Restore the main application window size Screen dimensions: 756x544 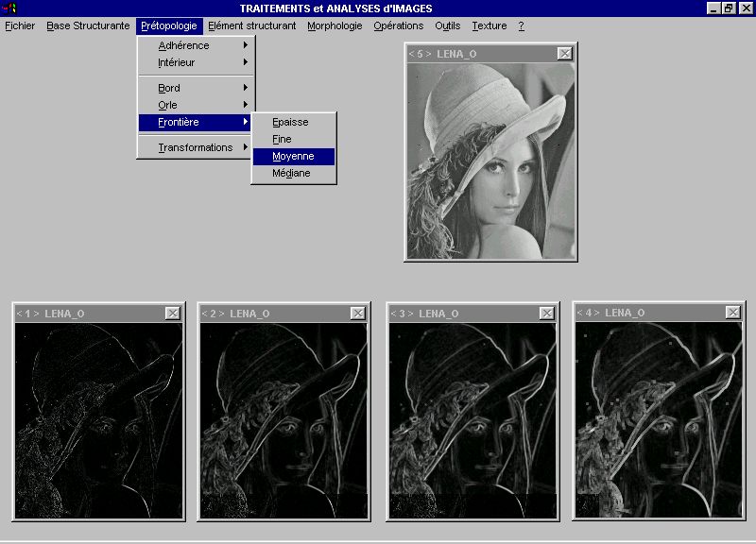point(729,8)
